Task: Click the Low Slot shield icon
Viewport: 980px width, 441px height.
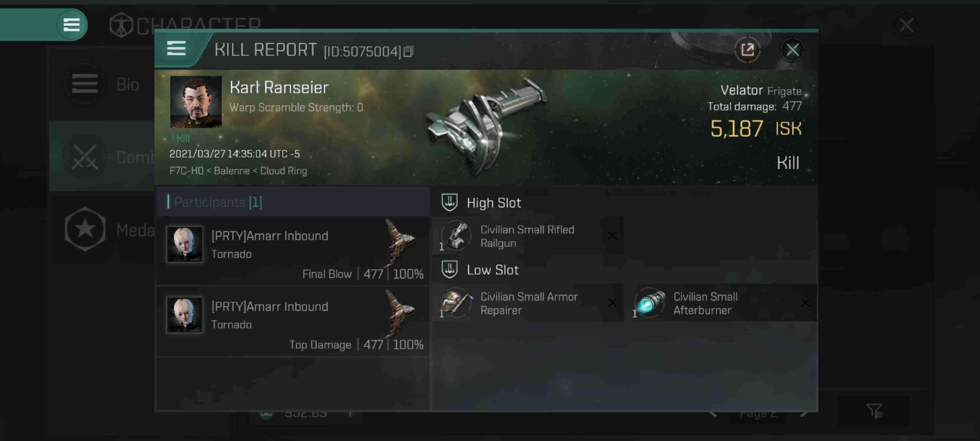Action: coord(449,269)
